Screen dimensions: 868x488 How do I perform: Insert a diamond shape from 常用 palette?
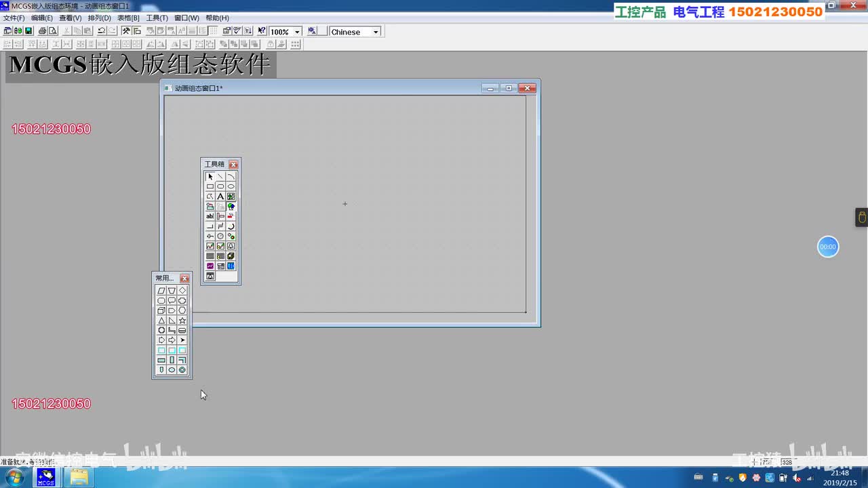click(182, 291)
